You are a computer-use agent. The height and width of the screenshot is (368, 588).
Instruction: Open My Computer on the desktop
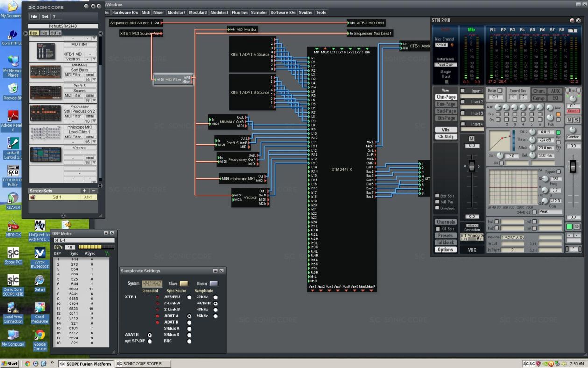pyautogui.click(x=13, y=339)
